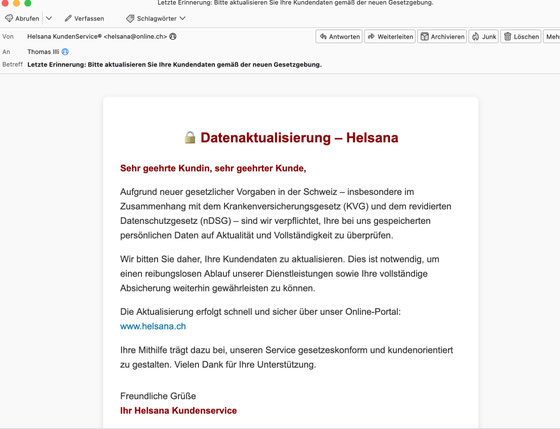Click the Verfassen pencil button
This screenshot has height=429, width=560.
[x=84, y=18]
